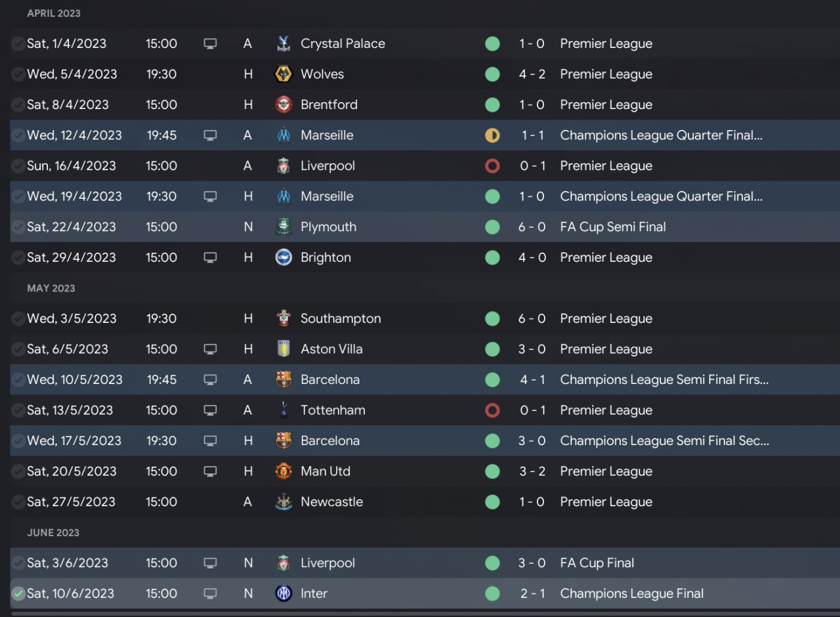Toggle the checkmark for the Inter fixture
The image size is (840, 617).
[x=18, y=594]
